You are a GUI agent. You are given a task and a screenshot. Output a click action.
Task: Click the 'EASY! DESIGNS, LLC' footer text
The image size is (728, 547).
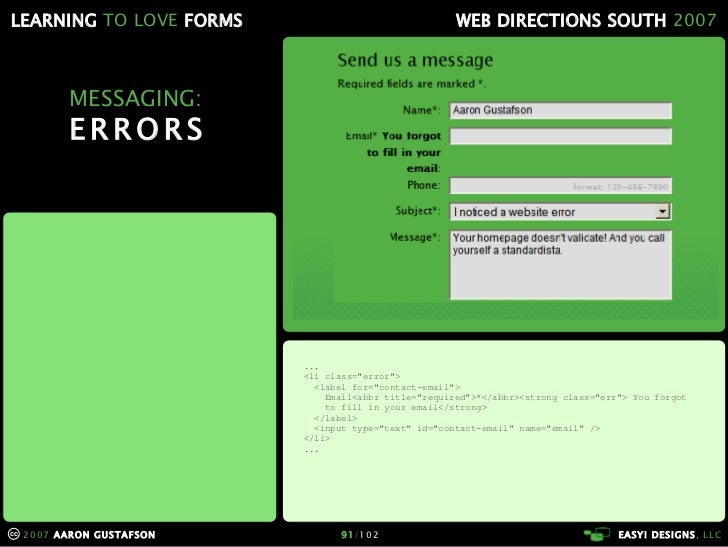click(x=670, y=534)
